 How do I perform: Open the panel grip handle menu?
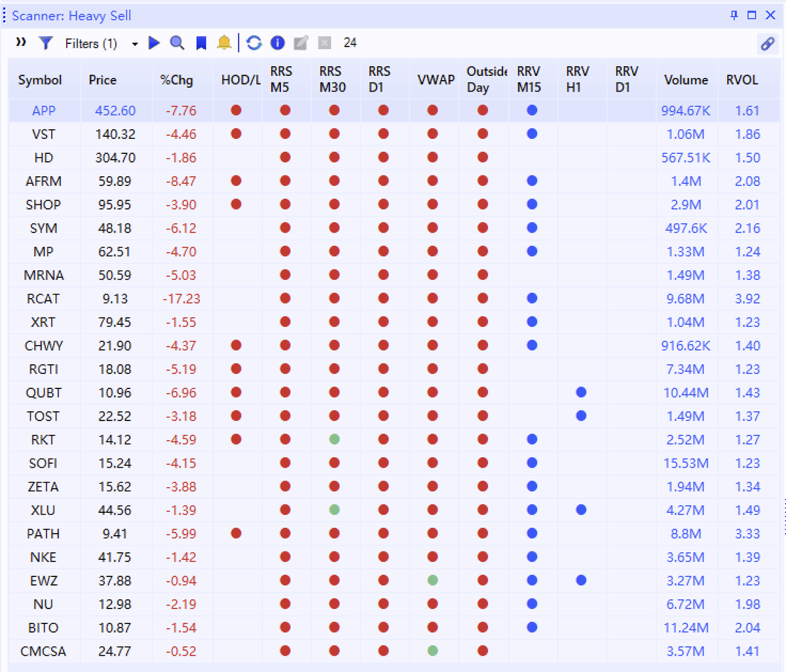(5, 15)
